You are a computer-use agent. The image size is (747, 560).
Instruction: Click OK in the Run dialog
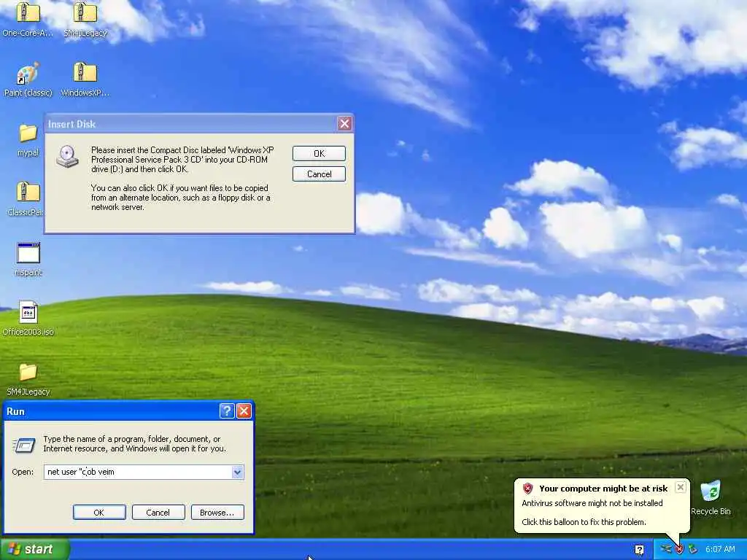click(99, 513)
